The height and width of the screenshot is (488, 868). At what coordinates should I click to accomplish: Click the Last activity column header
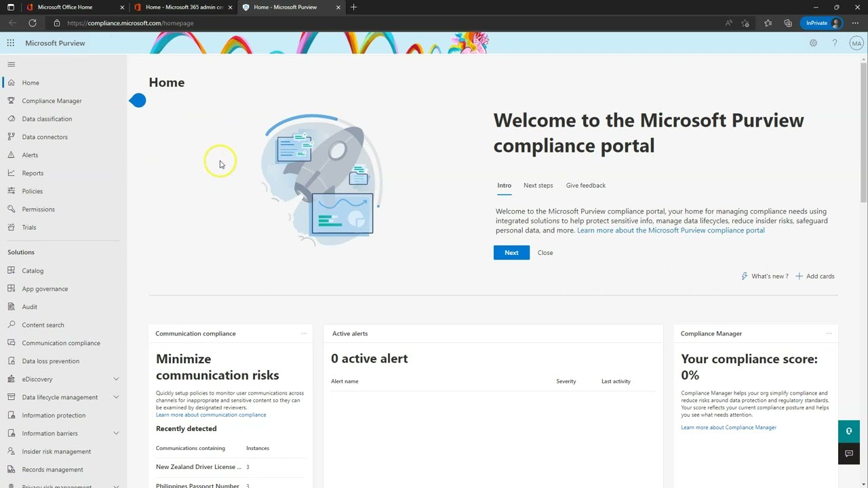pos(616,382)
